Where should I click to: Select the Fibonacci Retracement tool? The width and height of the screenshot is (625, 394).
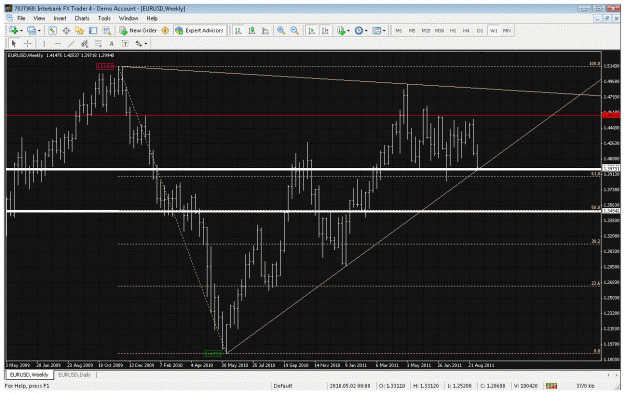coord(98,43)
